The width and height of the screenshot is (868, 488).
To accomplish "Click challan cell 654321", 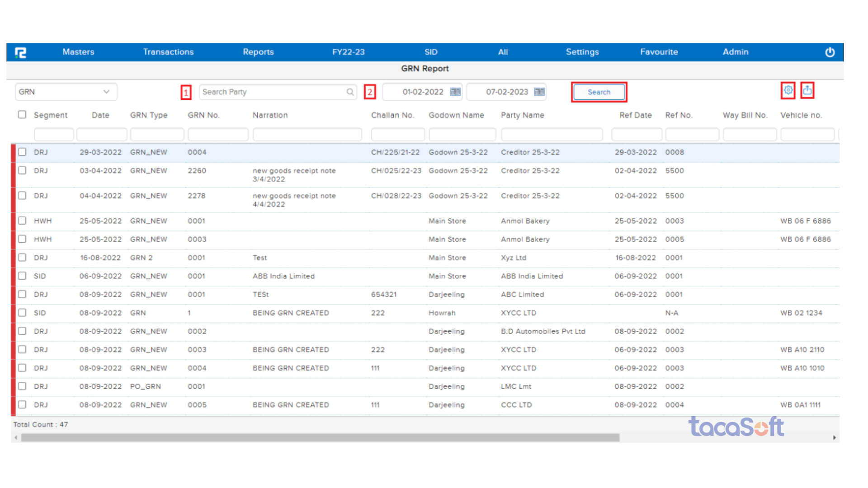I will (383, 295).
